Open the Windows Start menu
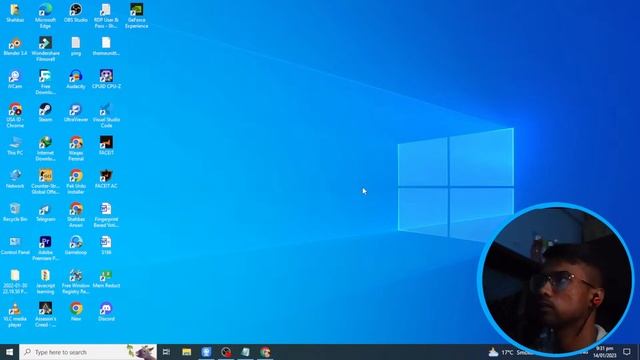This screenshot has width=640, height=360. [x=9, y=352]
